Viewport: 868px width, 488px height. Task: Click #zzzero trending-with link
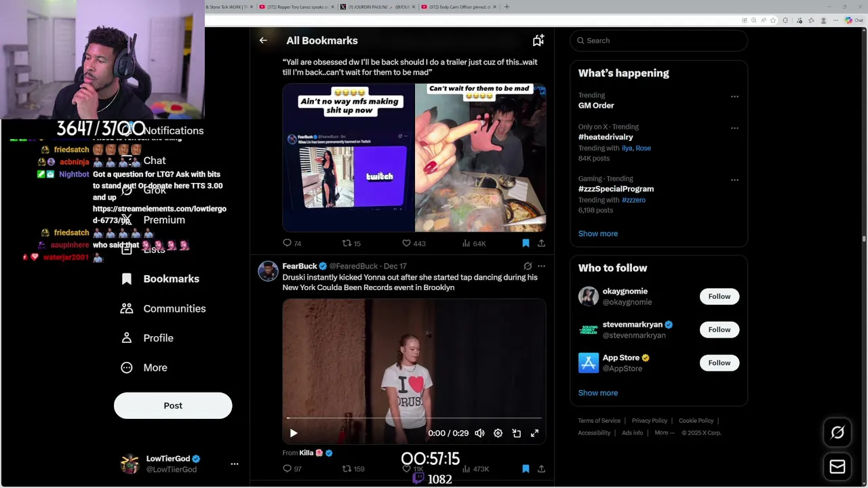point(633,200)
